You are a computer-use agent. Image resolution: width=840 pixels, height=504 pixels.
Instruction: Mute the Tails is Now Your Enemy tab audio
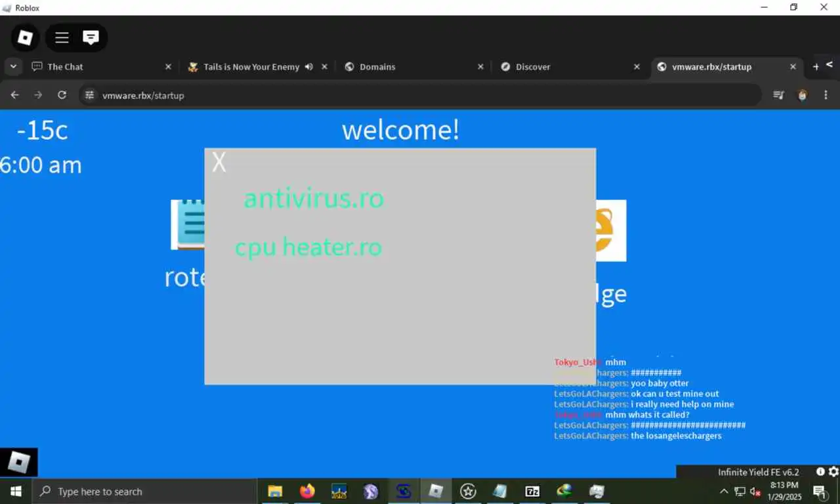[x=308, y=67]
